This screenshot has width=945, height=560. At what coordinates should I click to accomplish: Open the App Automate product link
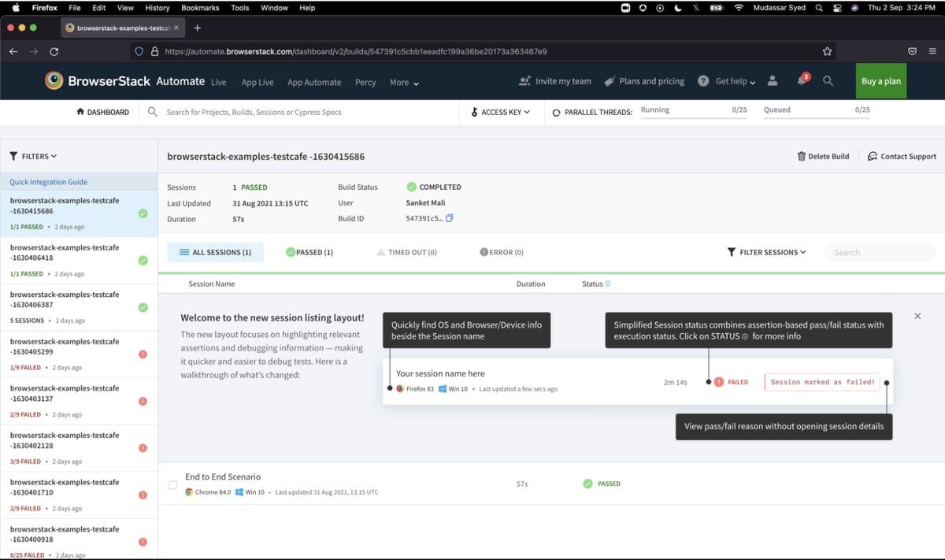[x=314, y=82]
